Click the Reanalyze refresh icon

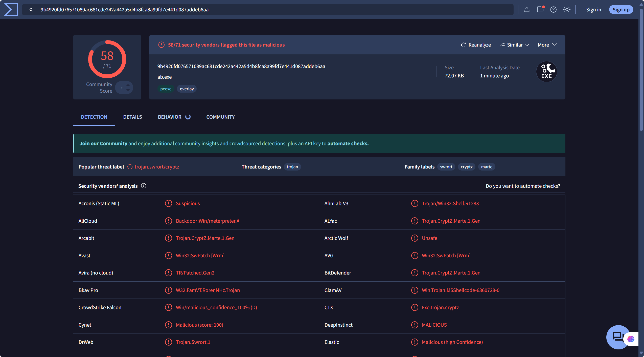[x=463, y=45]
